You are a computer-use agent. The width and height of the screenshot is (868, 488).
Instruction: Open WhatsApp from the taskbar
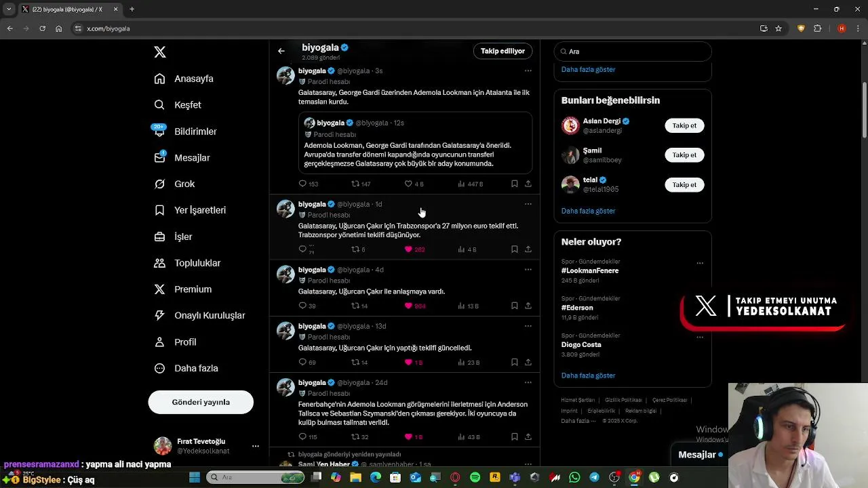(x=574, y=478)
